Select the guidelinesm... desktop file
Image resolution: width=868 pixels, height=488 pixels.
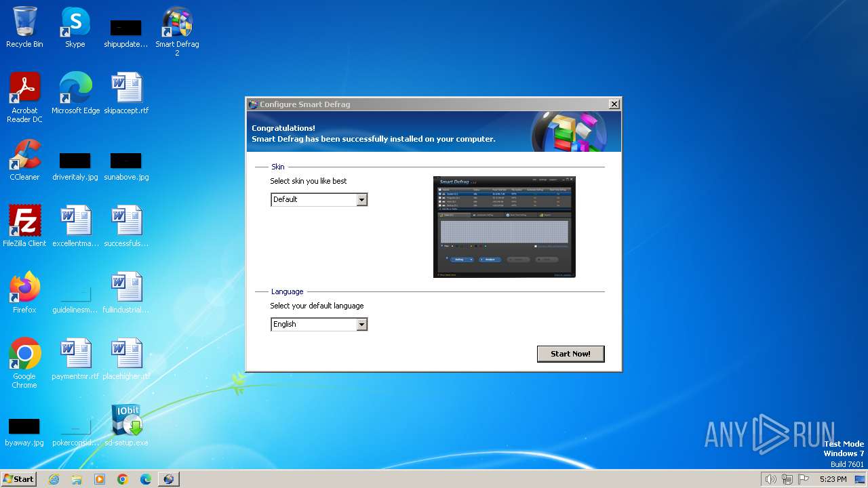point(75,298)
